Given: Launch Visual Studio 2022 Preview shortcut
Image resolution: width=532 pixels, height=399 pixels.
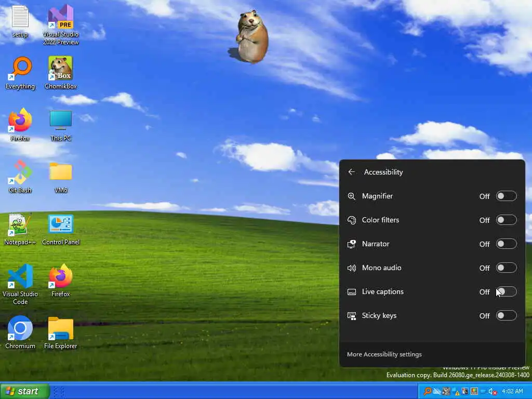Looking at the screenshot, I should click(x=60, y=24).
